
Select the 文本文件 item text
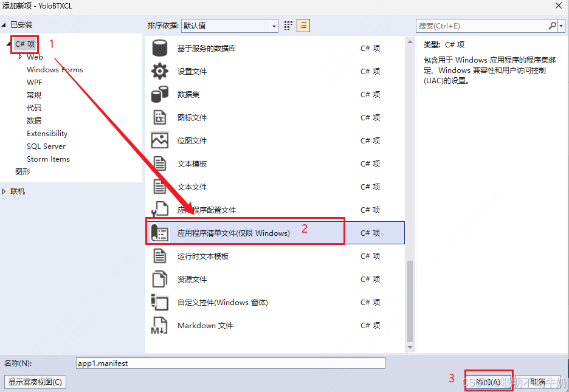192,187
